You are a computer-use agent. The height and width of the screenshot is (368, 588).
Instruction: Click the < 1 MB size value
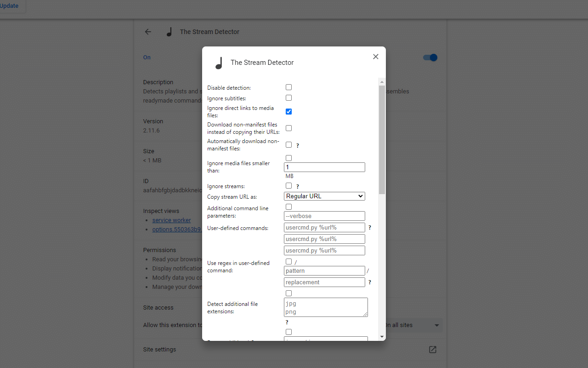tap(152, 161)
